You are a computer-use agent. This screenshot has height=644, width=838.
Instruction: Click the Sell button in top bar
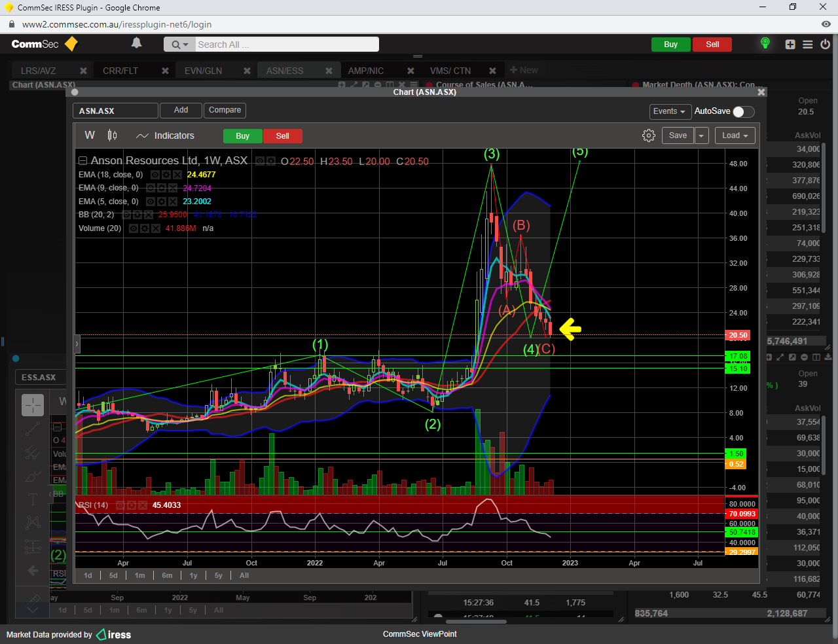click(712, 45)
